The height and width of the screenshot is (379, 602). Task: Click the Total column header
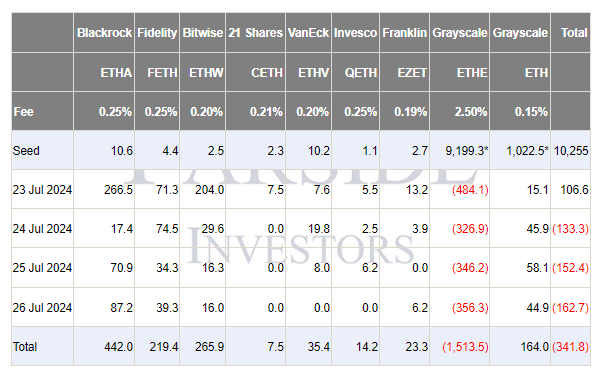pos(571,33)
